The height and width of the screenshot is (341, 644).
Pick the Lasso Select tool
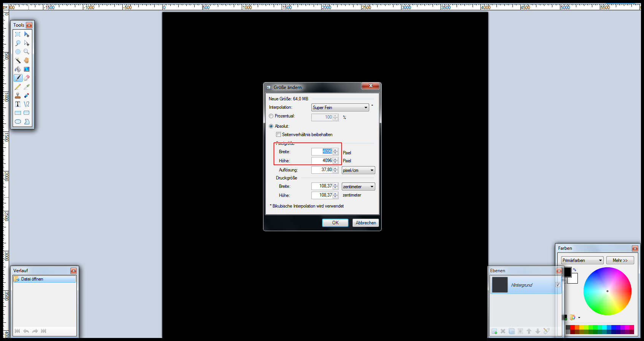18,43
